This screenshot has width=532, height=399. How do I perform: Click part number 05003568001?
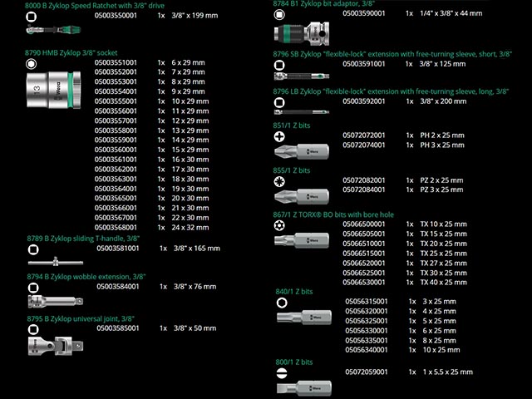pyautogui.click(x=116, y=228)
